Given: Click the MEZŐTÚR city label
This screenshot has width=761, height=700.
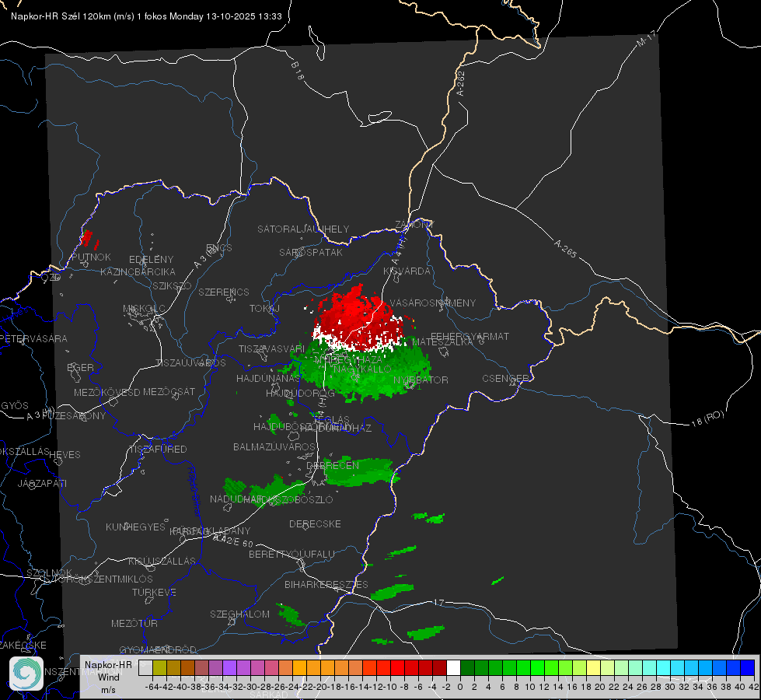Looking at the screenshot, I should point(134,623).
